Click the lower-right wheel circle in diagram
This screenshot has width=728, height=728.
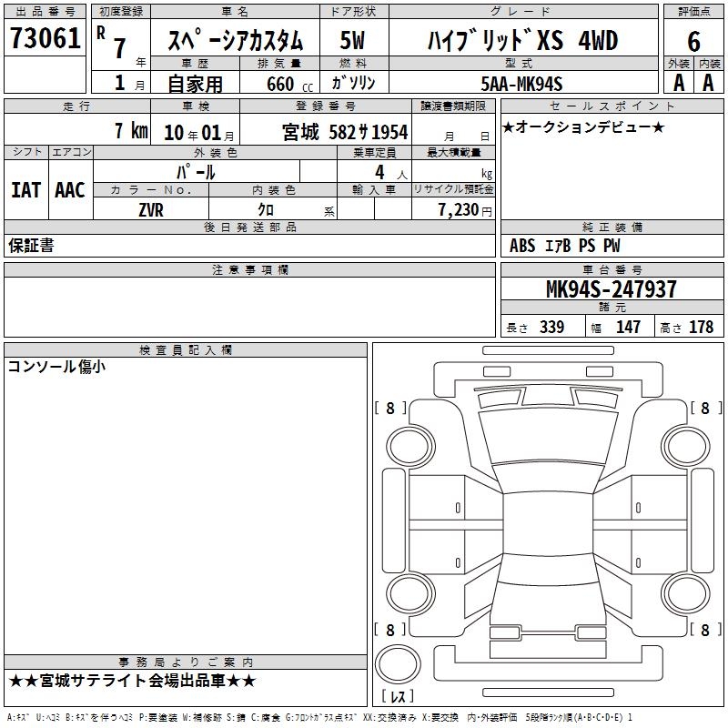tap(686, 593)
